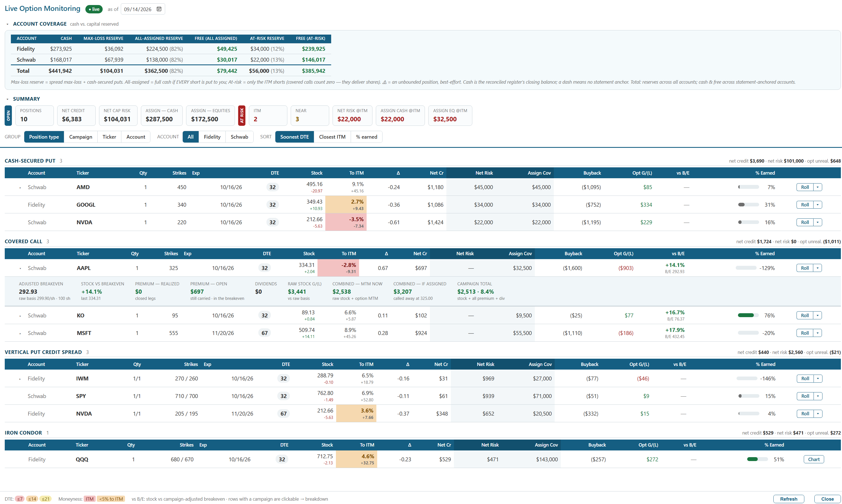Expand the Fidelity IWM spread row
The image size is (842, 504).
point(20,379)
